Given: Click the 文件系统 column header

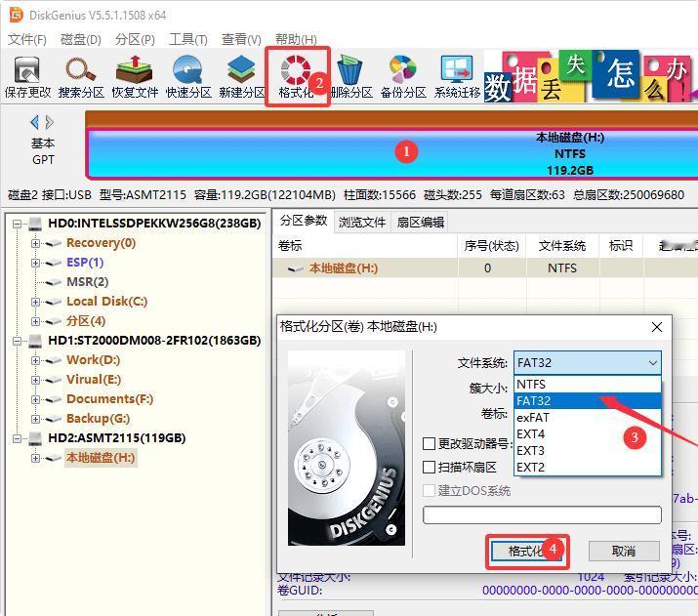Looking at the screenshot, I should pyautogui.click(x=562, y=246).
